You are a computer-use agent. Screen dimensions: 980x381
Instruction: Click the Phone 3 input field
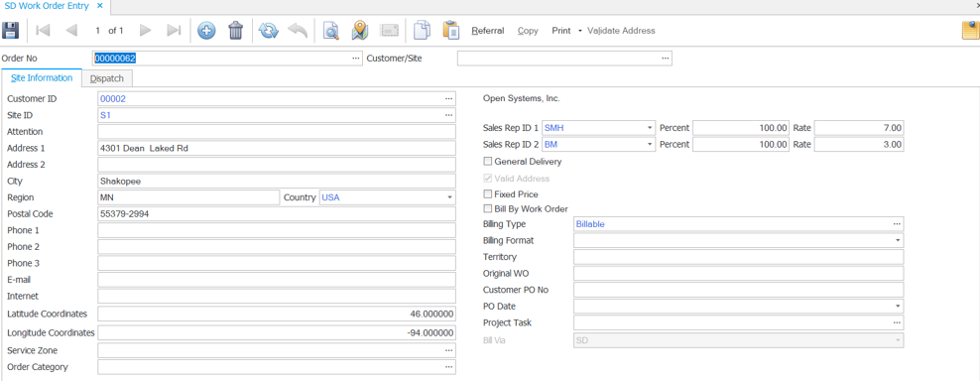point(277,263)
